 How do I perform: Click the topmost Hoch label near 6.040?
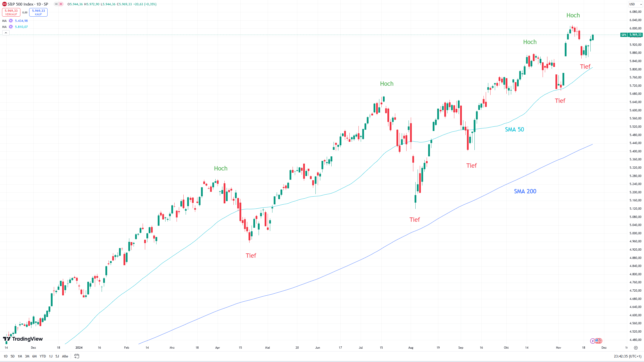[x=573, y=15]
